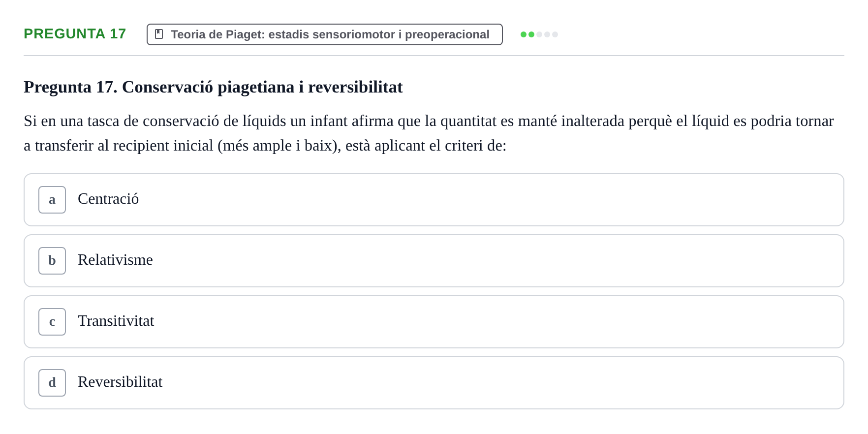Screen dimensions: 868x434
Task: Select answer letter box c
Action: [52, 322]
